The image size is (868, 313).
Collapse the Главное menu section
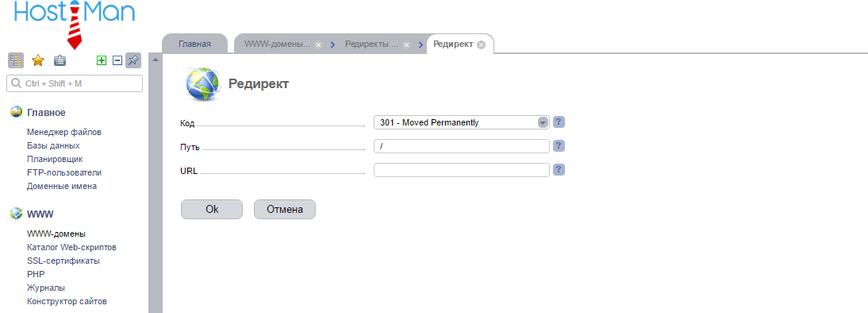pyautogui.click(x=47, y=113)
